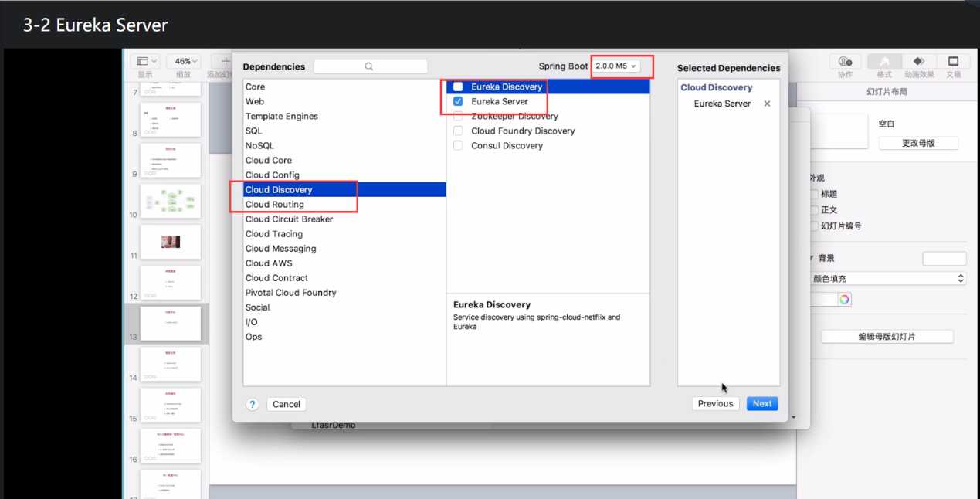The width and height of the screenshot is (980, 499).
Task: Click the help question mark button
Action: (253, 404)
